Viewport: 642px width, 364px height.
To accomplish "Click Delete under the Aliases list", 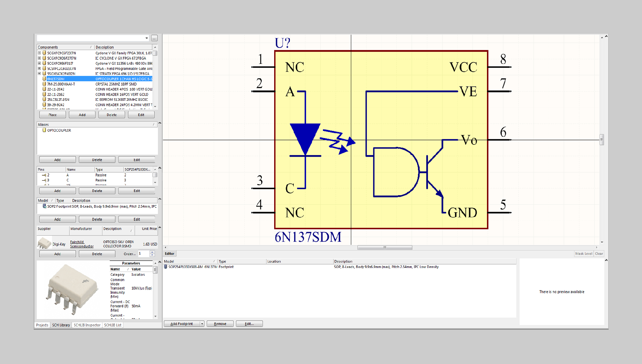I will coord(97,160).
